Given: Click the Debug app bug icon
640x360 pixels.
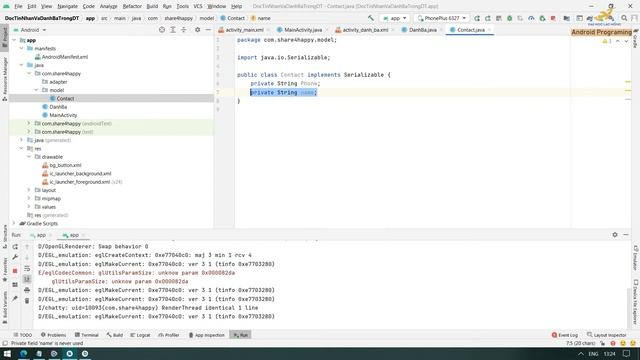Looking at the screenshot, I should point(509,18).
